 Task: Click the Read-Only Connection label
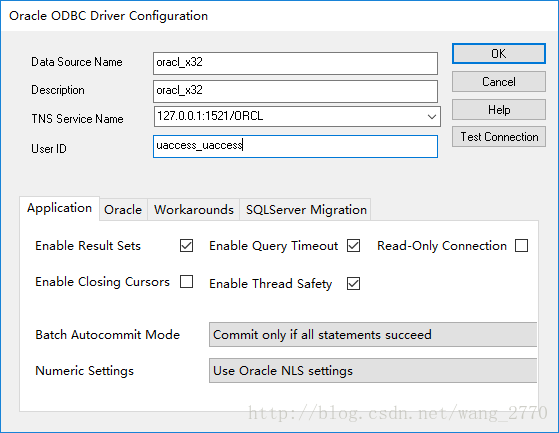pyautogui.click(x=442, y=246)
